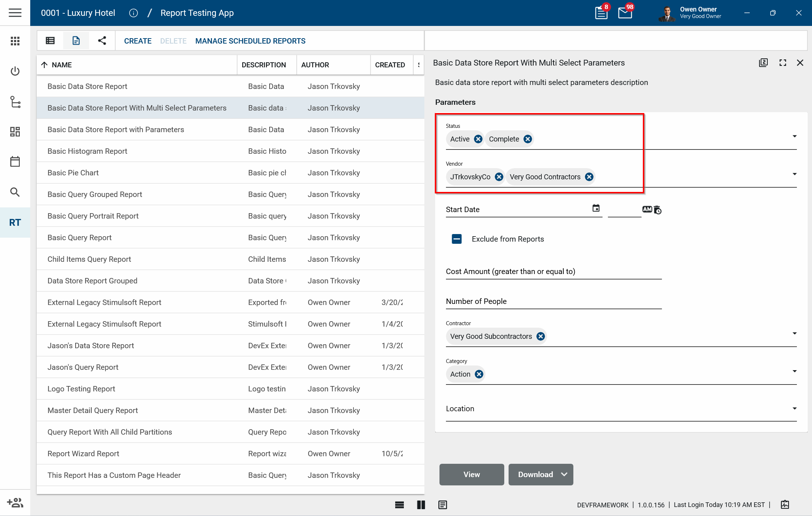Click the fullscreen expand icon in report panel
Image resolution: width=812 pixels, height=516 pixels.
pyautogui.click(x=782, y=63)
